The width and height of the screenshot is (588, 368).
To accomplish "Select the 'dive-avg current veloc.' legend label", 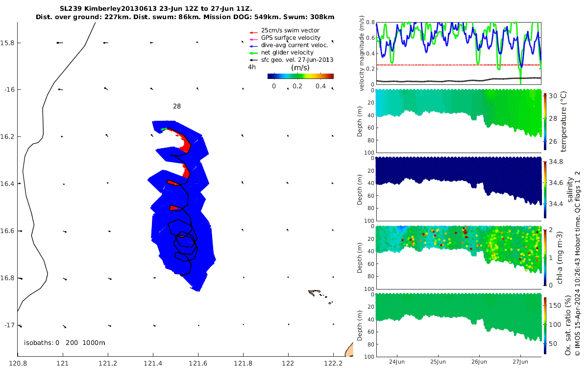I will [294, 45].
